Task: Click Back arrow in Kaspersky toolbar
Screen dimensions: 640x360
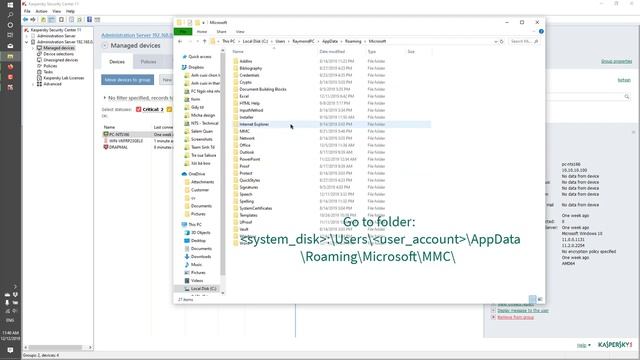Action: pos(26,20)
